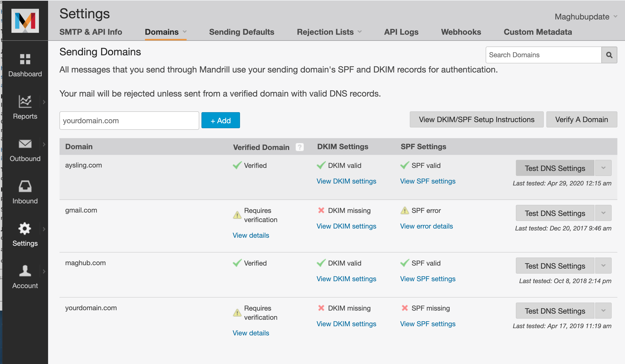Click gmail.com SPF error warning icon

(405, 210)
